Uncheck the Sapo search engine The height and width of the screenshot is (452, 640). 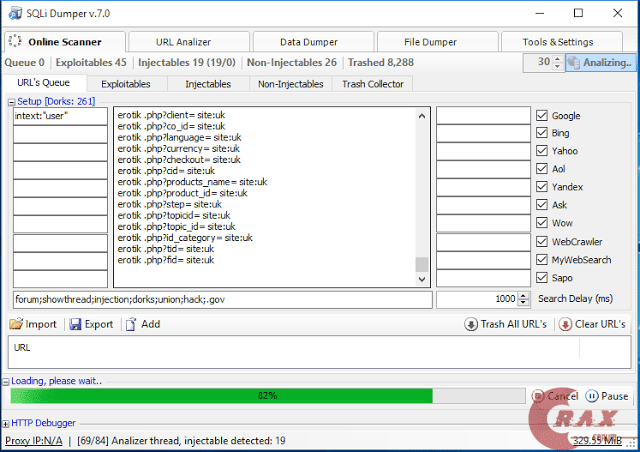click(542, 278)
